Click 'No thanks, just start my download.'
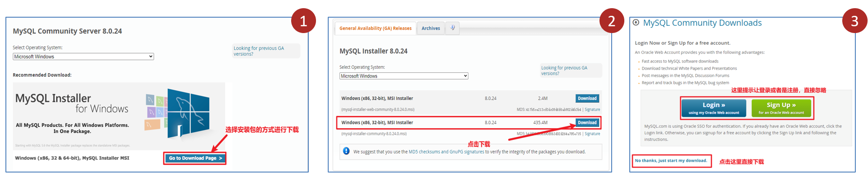The height and width of the screenshot is (187, 868). click(671, 161)
